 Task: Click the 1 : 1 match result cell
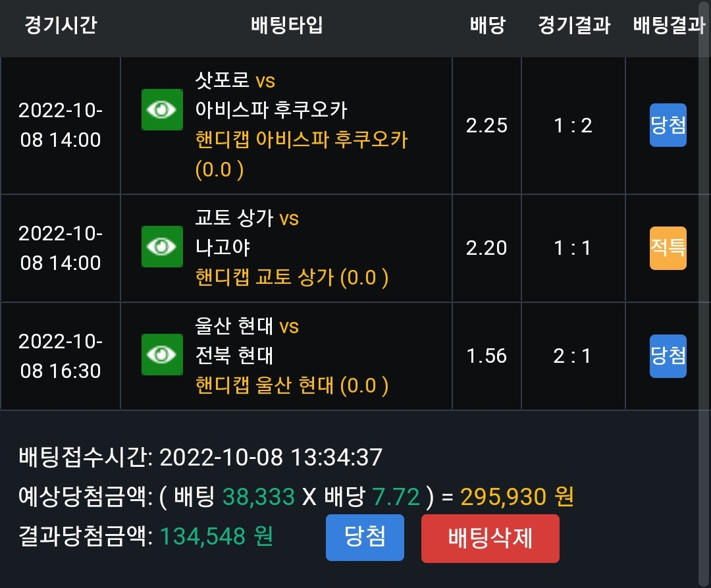coord(573,248)
